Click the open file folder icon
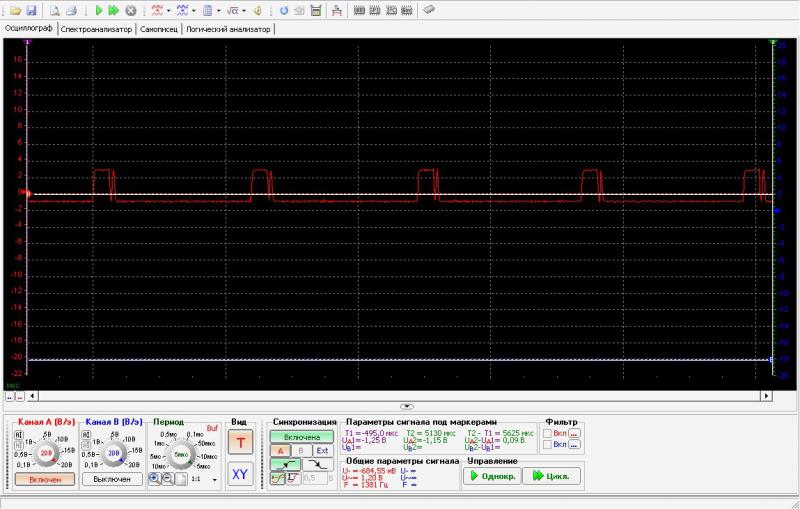 click(15, 10)
